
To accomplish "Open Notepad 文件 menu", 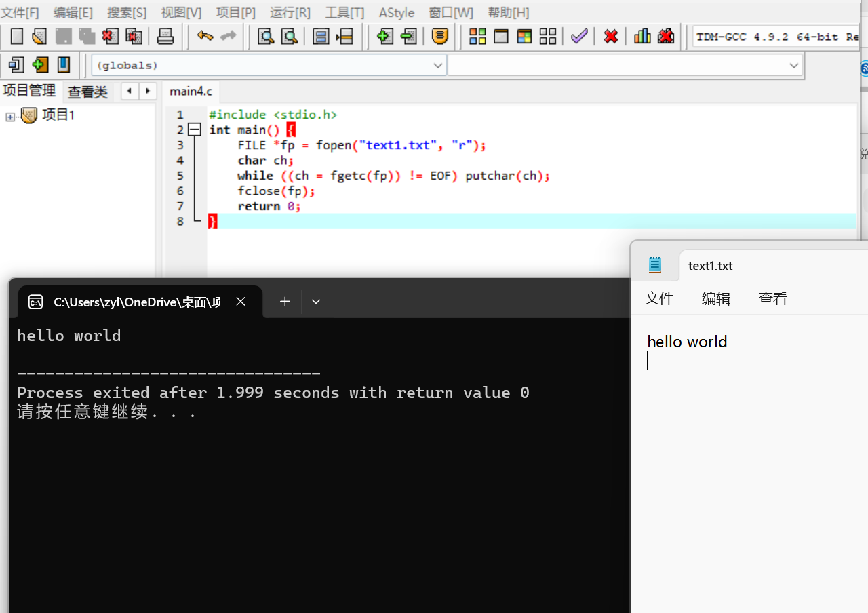I will tap(659, 298).
